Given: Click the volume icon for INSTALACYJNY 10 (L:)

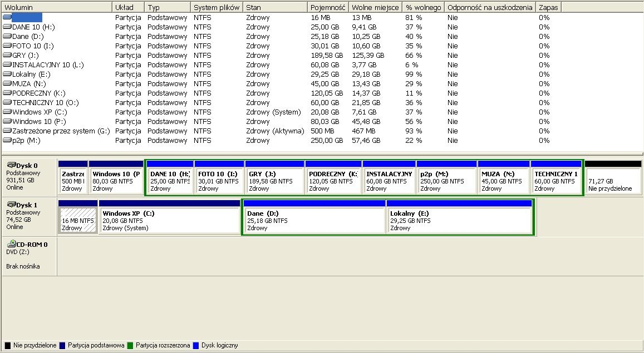Looking at the screenshot, I should click(7, 65).
